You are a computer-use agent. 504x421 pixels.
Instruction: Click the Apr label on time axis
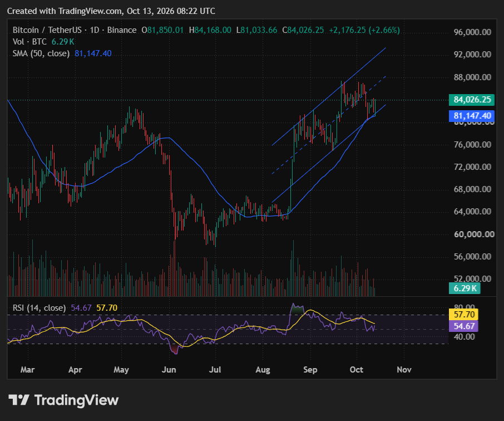click(x=75, y=370)
